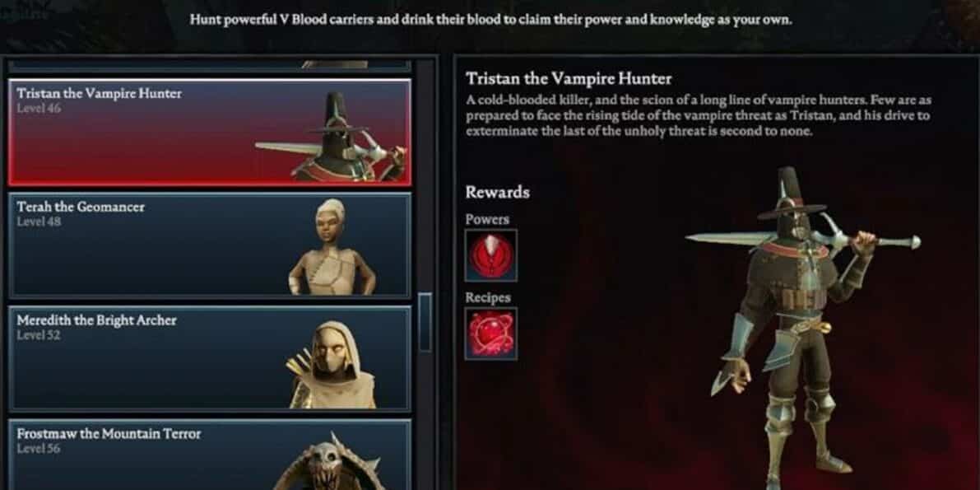This screenshot has height=490, width=980.
Task: Select the red orb Recipes reward icon
Action: tap(490, 334)
